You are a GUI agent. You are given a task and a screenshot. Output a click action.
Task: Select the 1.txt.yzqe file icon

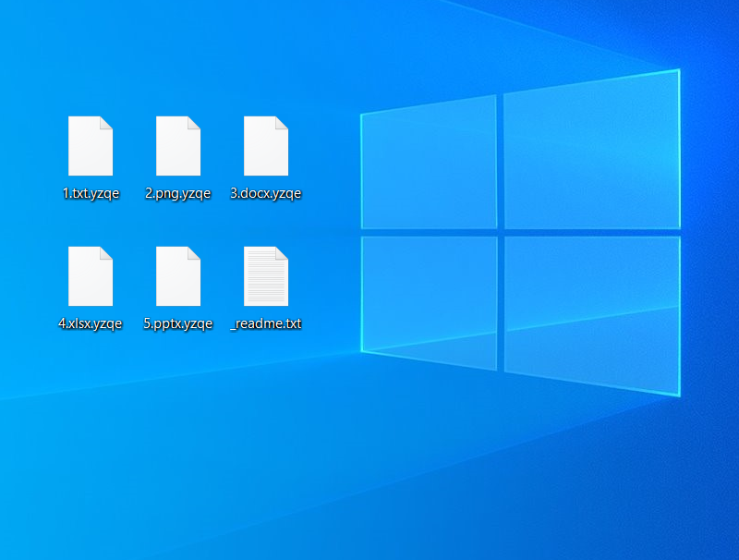pyautogui.click(x=91, y=146)
